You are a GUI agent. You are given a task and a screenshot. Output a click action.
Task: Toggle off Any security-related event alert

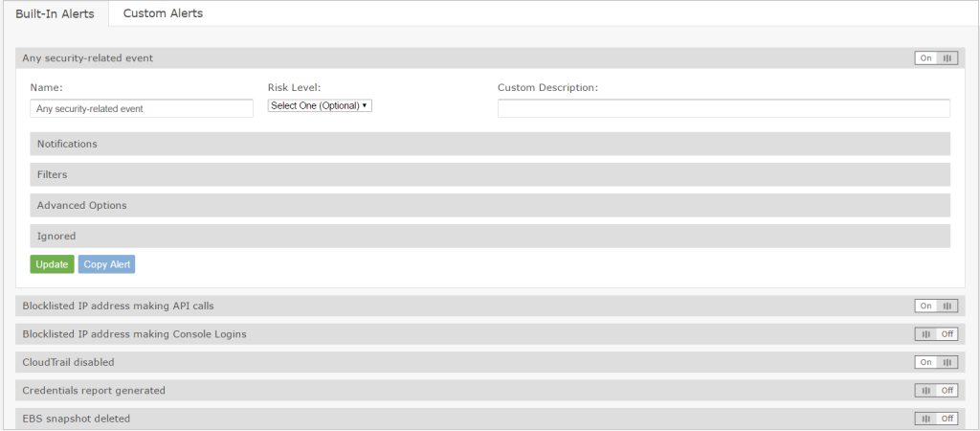935,58
